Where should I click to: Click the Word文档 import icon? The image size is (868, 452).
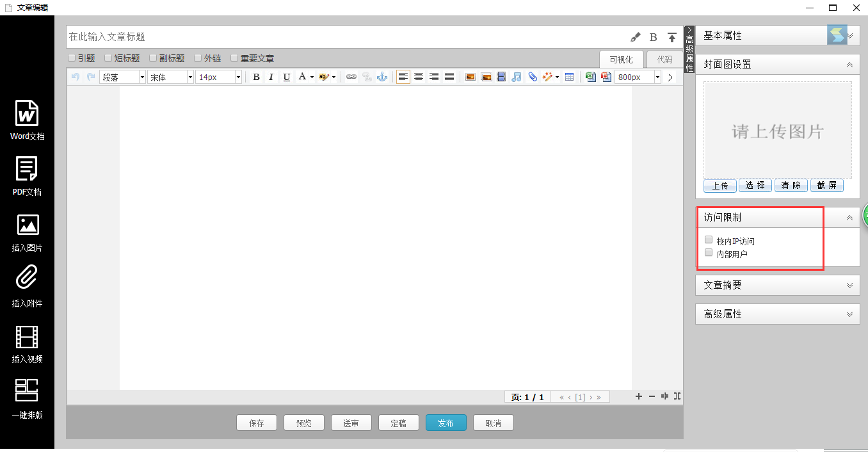(27, 114)
